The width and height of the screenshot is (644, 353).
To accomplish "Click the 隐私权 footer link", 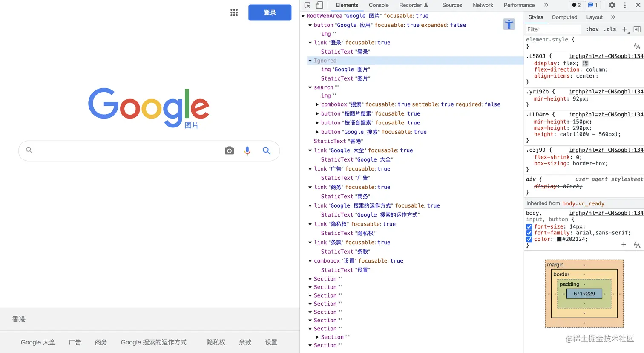I will (x=216, y=342).
